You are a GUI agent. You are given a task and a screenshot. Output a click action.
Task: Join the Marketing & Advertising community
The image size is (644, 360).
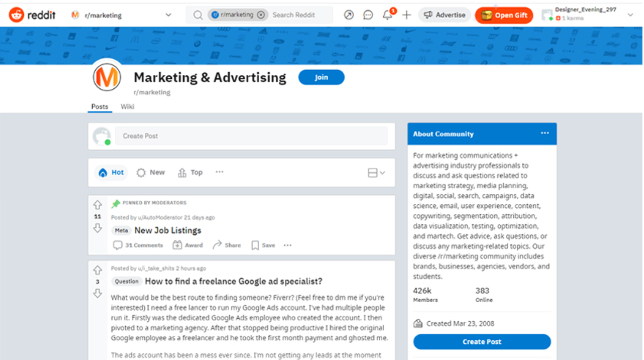click(x=321, y=77)
